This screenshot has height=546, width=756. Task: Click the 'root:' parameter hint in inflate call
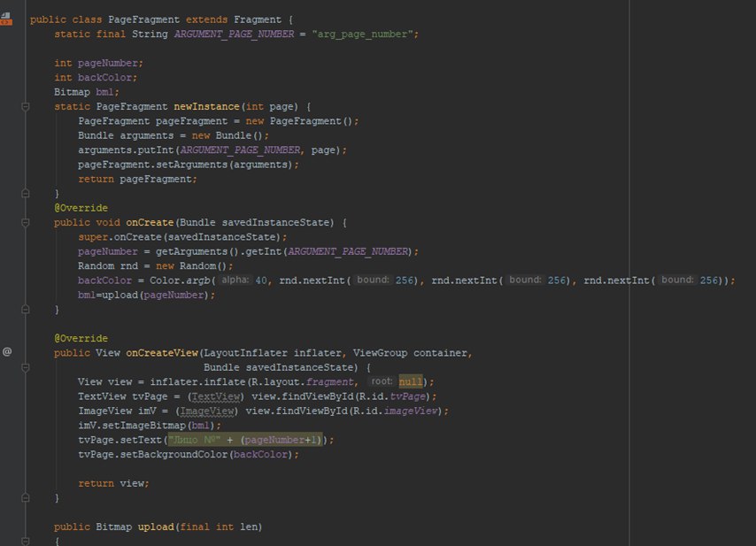[x=382, y=381]
